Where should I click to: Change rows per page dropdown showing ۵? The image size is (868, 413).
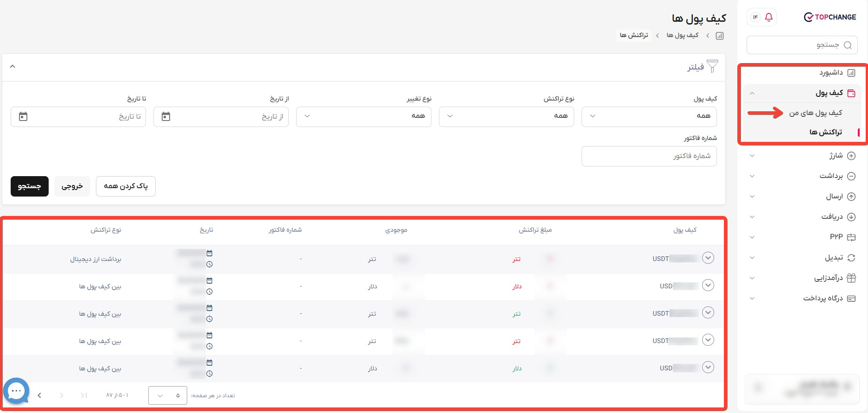click(168, 395)
